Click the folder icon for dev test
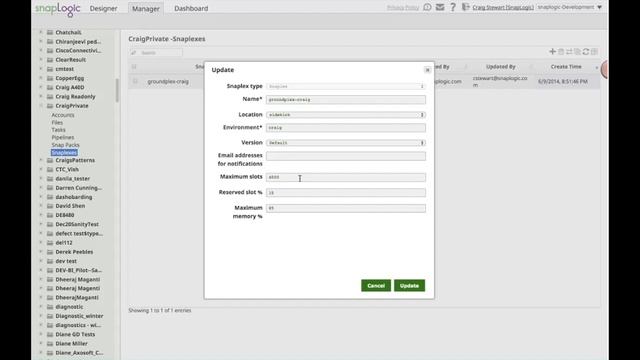 (50, 261)
